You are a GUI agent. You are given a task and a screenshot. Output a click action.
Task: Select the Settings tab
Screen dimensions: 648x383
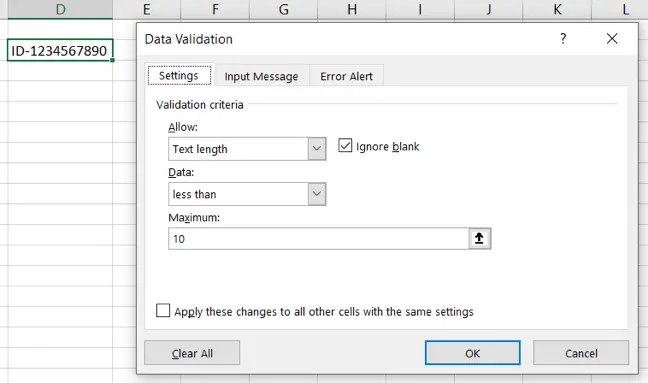pos(179,75)
